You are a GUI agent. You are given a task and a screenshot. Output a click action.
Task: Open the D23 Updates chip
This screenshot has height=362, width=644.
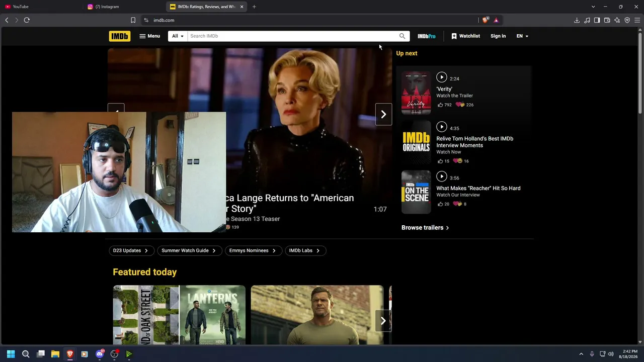coord(132,250)
